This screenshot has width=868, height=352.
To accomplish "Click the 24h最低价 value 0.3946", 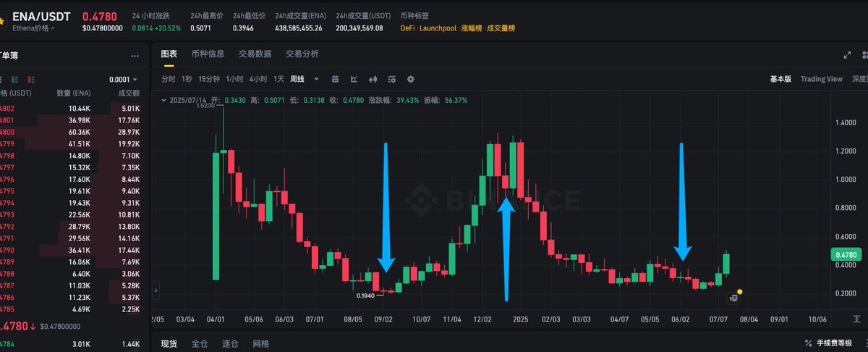I will coord(242,28).
